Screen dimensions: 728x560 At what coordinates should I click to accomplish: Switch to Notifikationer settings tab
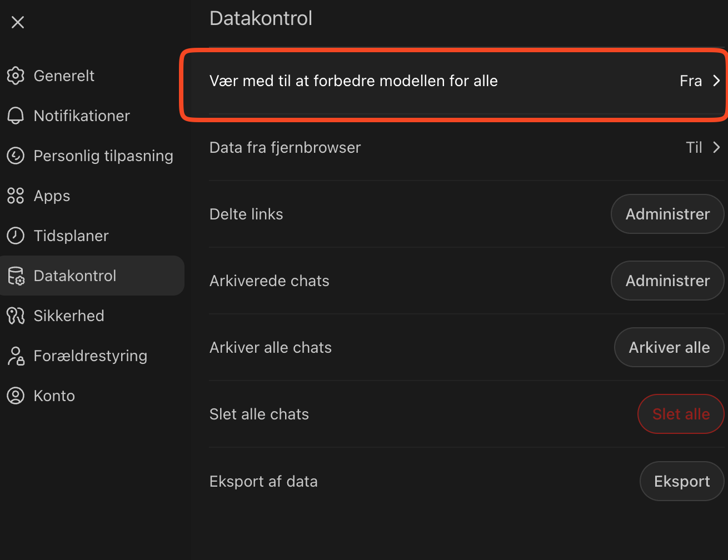[82, 116]
